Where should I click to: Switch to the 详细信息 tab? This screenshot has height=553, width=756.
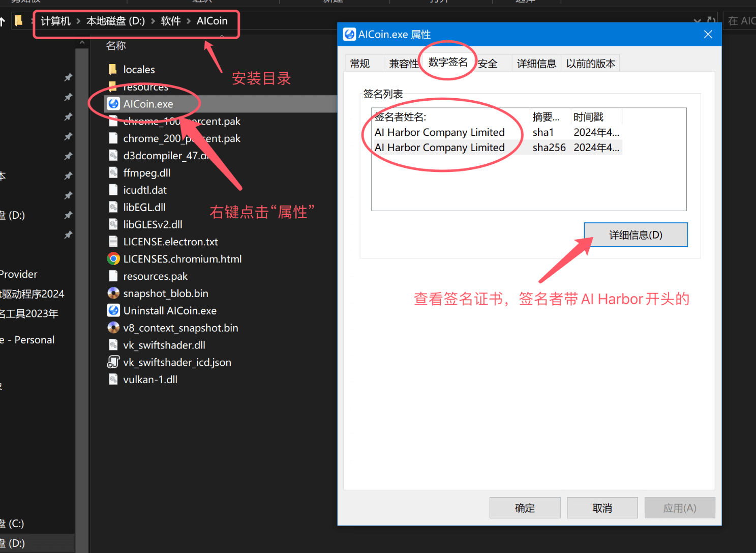(x=536, y=64)
